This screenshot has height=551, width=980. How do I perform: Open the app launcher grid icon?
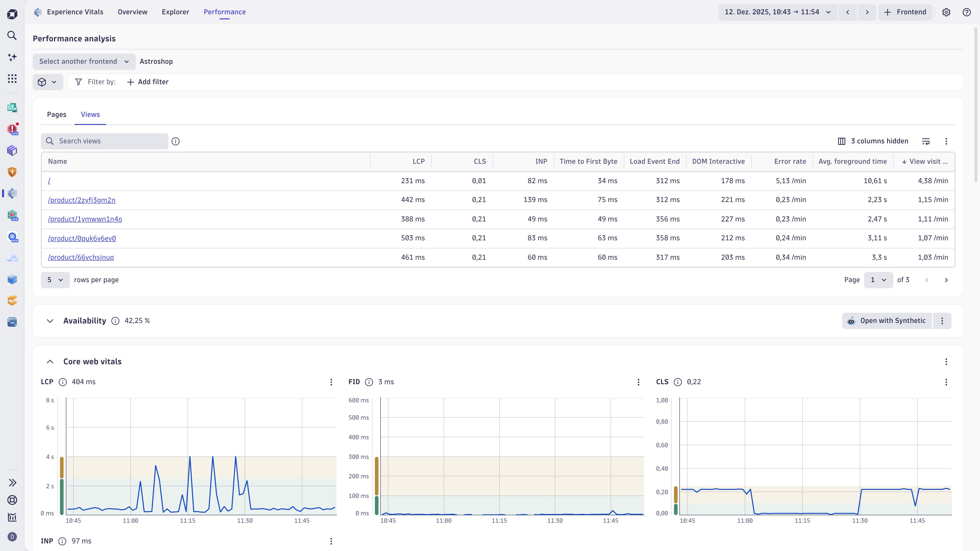click(x=12, y=78)
